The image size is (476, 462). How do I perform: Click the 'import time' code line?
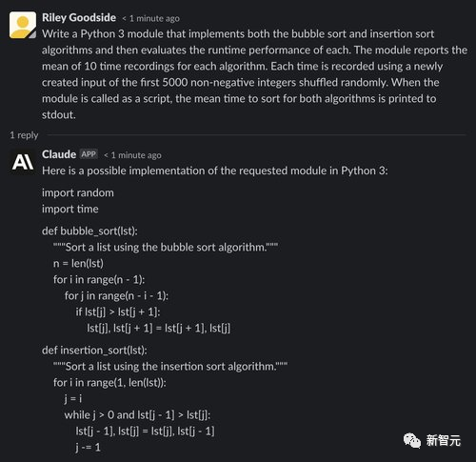[70, 210]
